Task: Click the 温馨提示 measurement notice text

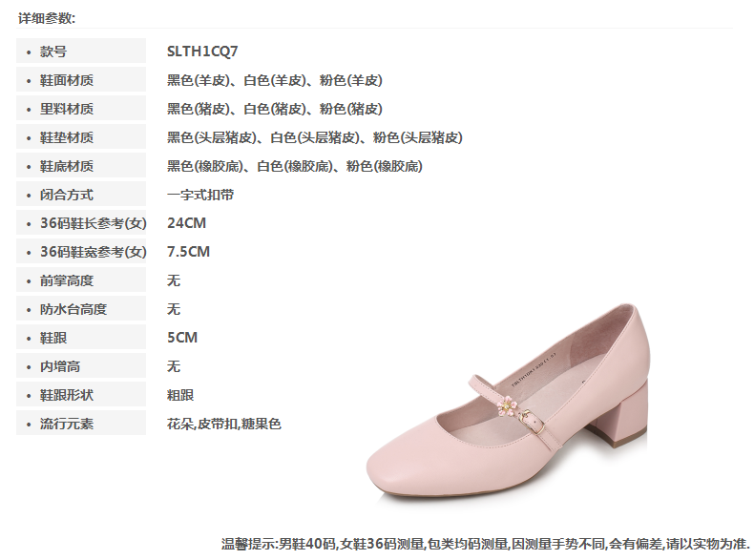Action: (x=486, y=544)
